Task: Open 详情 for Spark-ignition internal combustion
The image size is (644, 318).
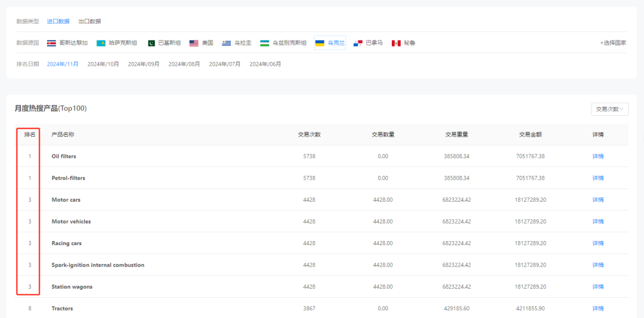Action: coord(598,265)
